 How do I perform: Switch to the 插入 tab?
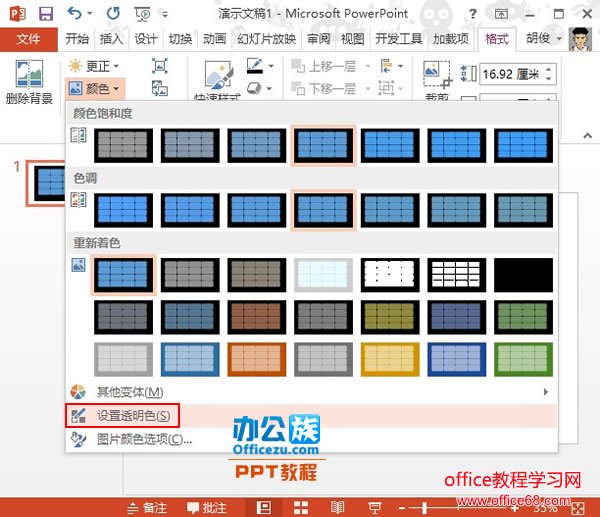111,39
